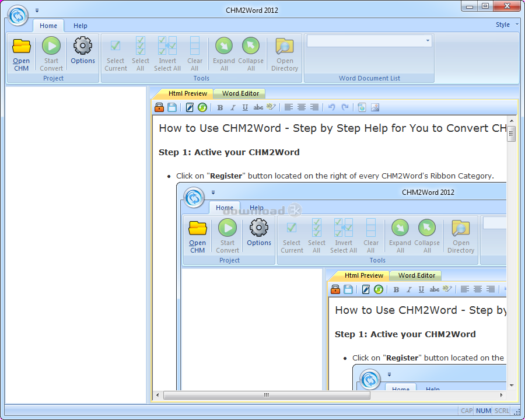This screenshot has height=420, width=525.
Task: Click Select All in Tools group
Action: (140, 54)
